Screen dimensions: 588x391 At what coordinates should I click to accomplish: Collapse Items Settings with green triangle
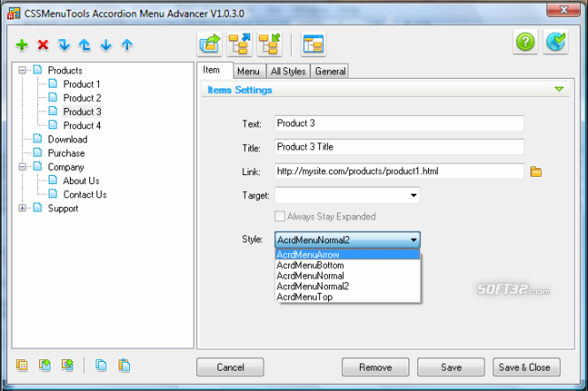[559, 89]
